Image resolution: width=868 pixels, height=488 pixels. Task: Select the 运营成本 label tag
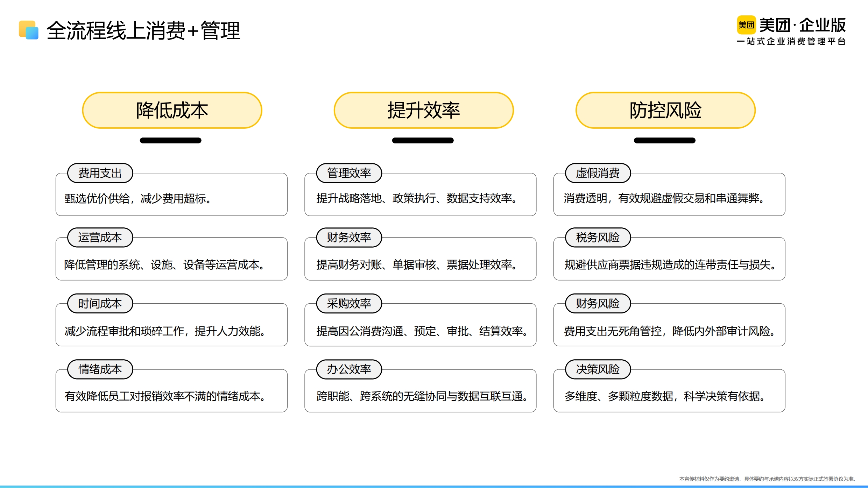100,237
